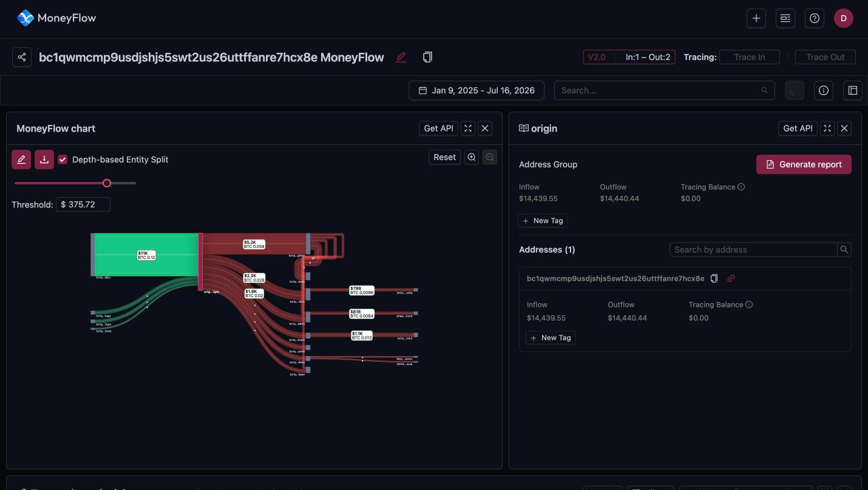868x490 pixels.
Task: Click the $5.2K BTC 0.058 flow label
Action: point(254,244)
